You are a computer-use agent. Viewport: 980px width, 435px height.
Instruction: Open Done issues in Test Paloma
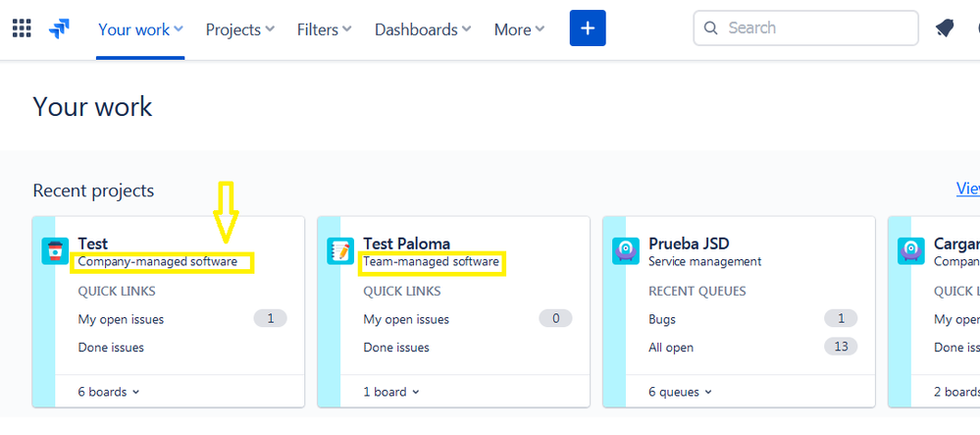(x=396, y=348)
